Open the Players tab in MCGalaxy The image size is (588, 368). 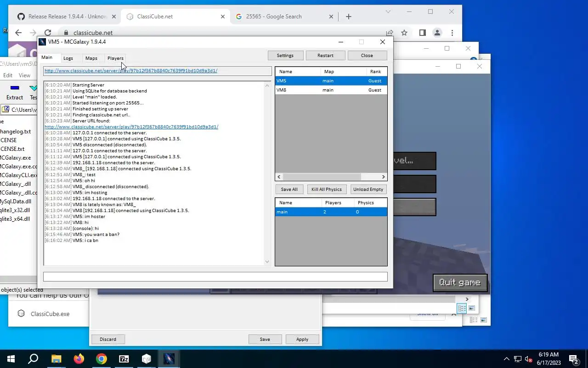(x=115, y=58)
